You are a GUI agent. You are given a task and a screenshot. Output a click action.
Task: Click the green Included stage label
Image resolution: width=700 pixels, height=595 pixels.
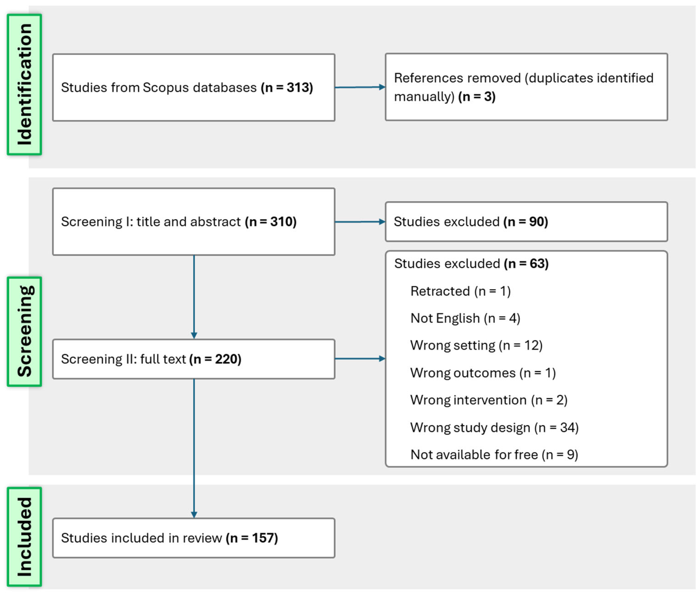pyautogui.click(x=24, y=536)
